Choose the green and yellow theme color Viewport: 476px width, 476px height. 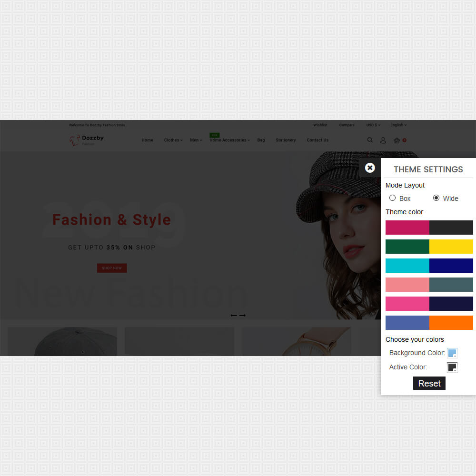point(429,247)
